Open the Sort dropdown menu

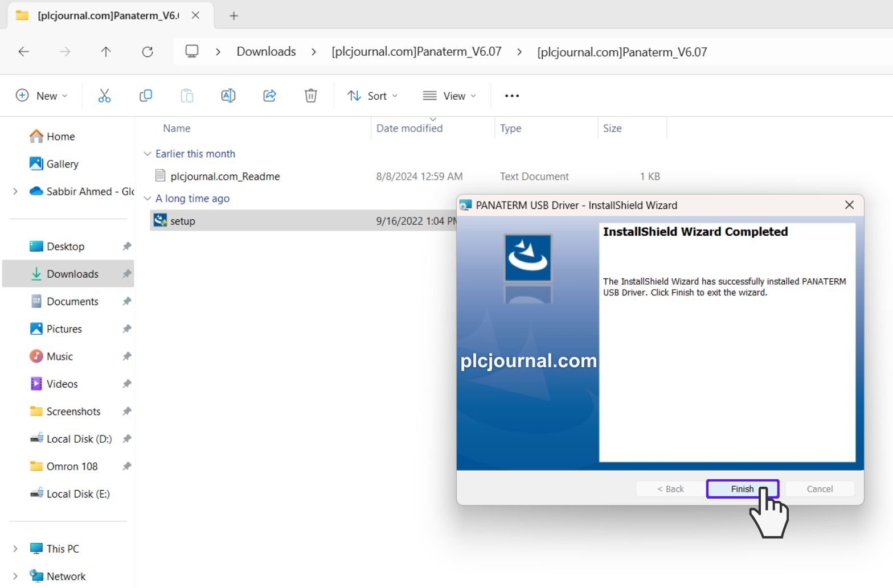click(x=372, y=96)
